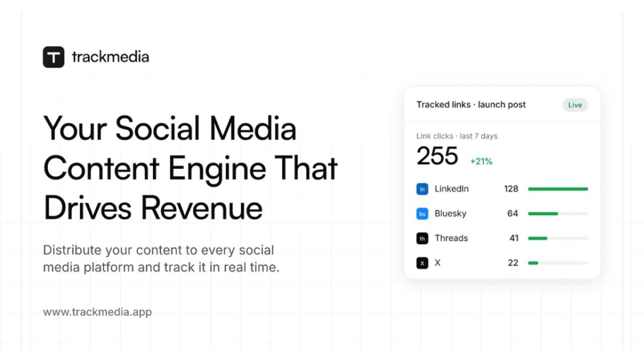
Task: Select the Threads clicks progress bar
Action: pyautogui.click(x=558, y=238)
